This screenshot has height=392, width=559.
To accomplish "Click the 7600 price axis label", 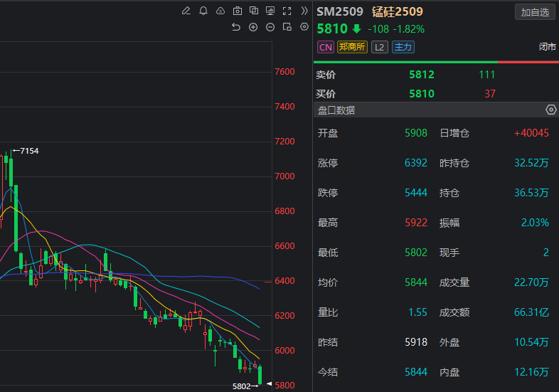I will coord(284,72).
